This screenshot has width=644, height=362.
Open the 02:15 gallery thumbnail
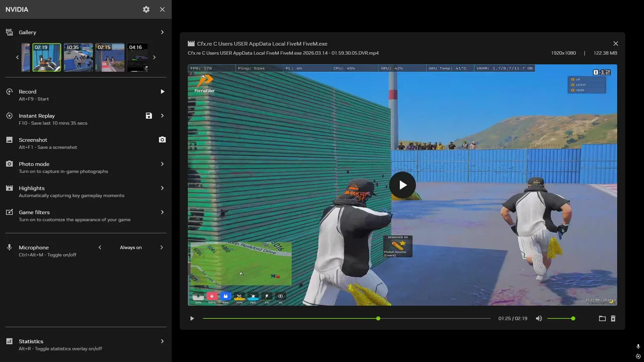click(x=110, y=57)
